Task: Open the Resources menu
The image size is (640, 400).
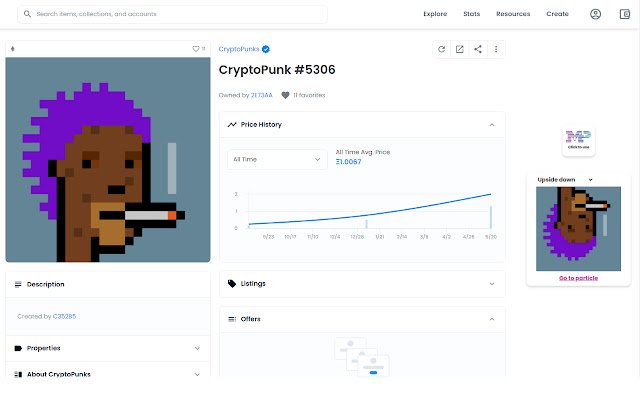Action: [513, 14]
